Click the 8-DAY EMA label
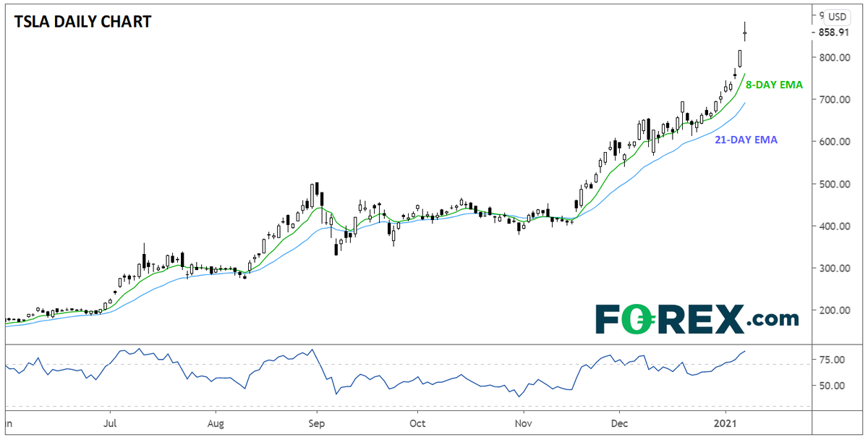 coord(775,85)
